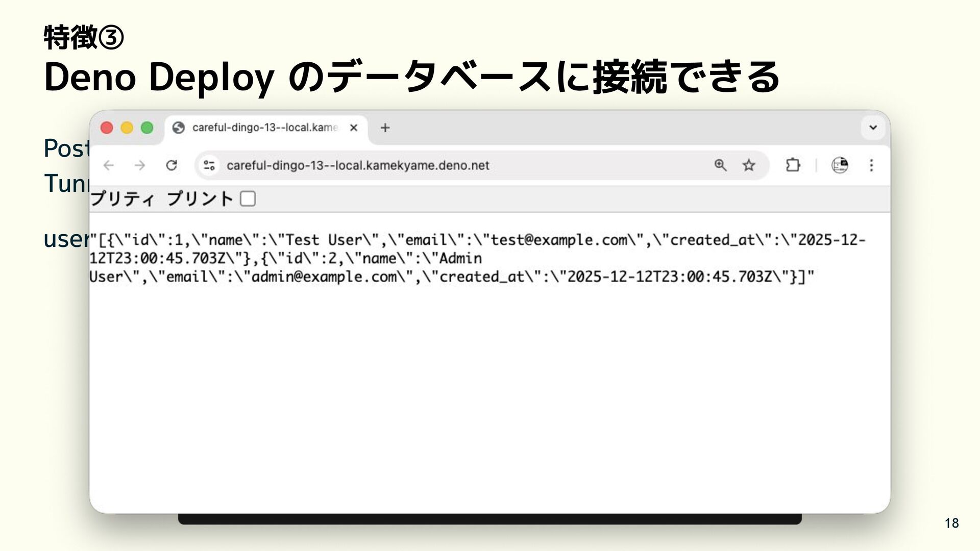
Task: Click the globe favicon on the tab
Action: coord(179,128)
